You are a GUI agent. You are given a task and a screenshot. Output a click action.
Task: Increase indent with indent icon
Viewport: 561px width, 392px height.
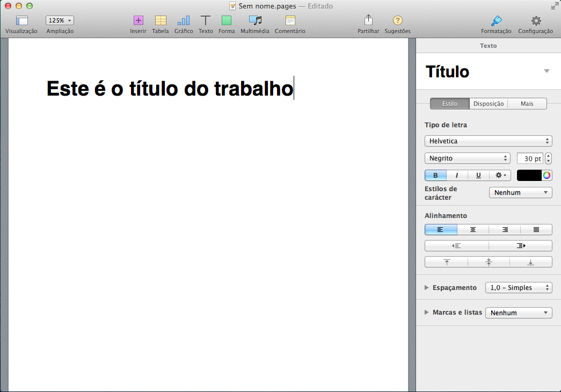521,245
